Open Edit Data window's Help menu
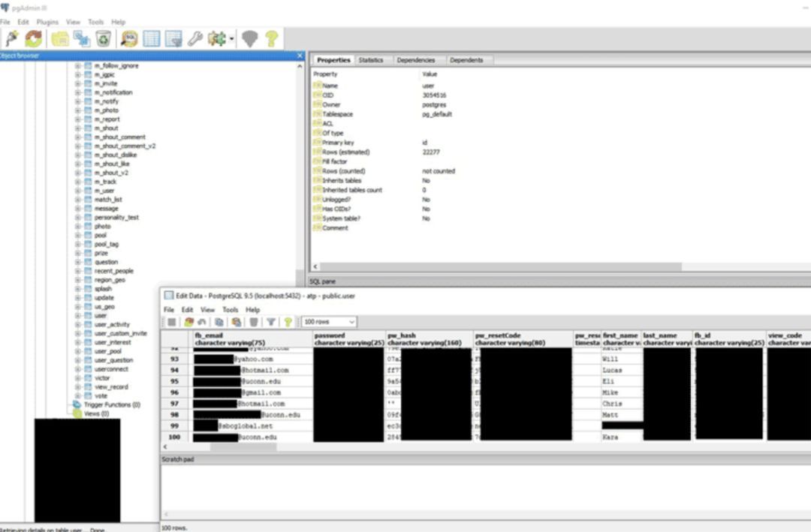 [252, 310]
